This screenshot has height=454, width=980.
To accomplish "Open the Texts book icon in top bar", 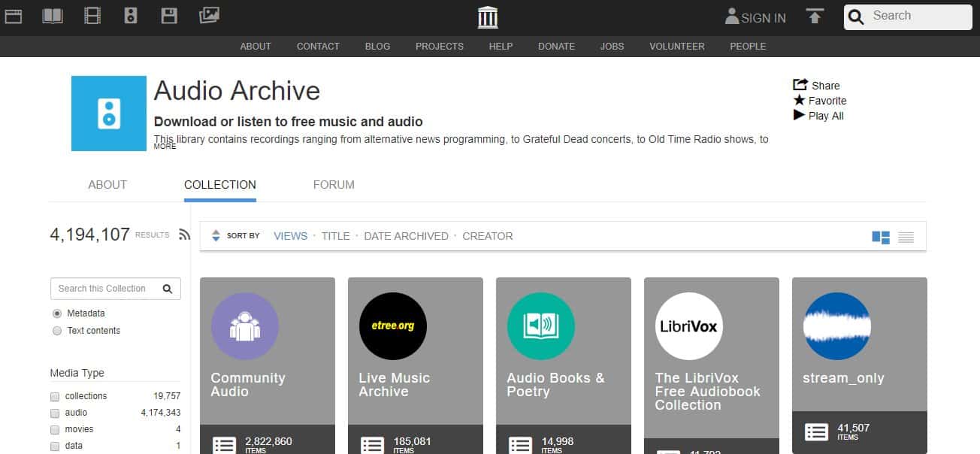I will [53, 16].
